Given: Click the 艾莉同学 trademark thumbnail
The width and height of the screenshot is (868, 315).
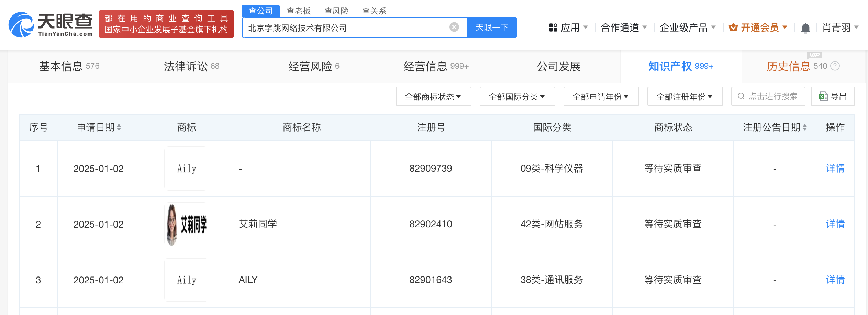Looking at the screenshot, I should (186, 224).
